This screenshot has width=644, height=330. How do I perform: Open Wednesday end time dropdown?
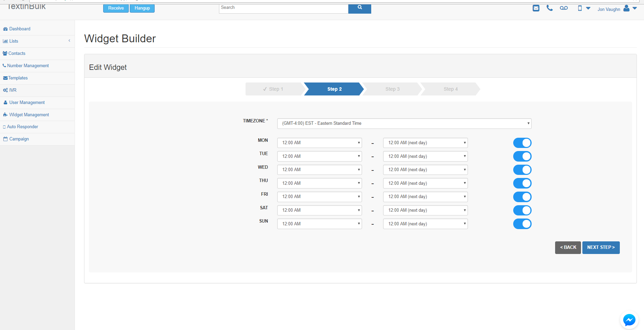click(x=425, y=170)
